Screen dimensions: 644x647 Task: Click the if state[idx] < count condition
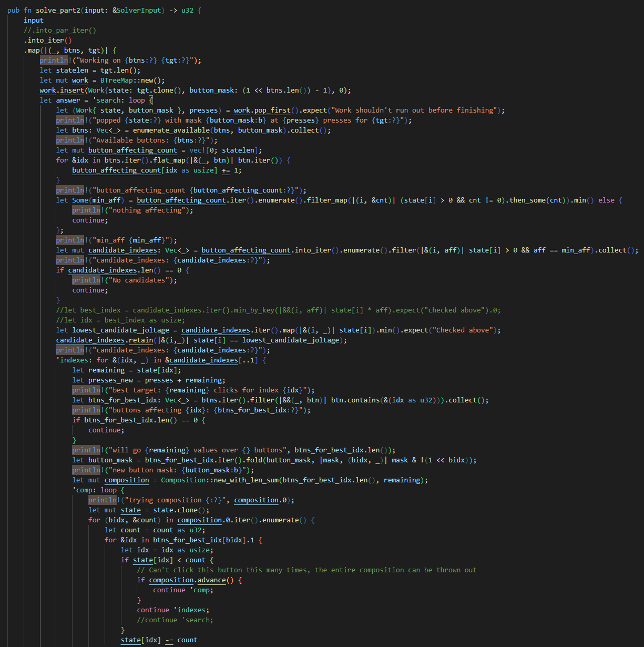167,560
